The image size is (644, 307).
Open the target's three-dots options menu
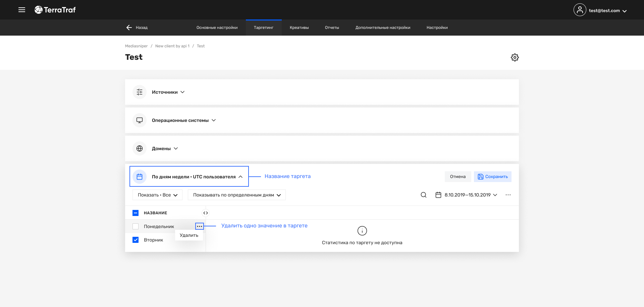point(508,195)
